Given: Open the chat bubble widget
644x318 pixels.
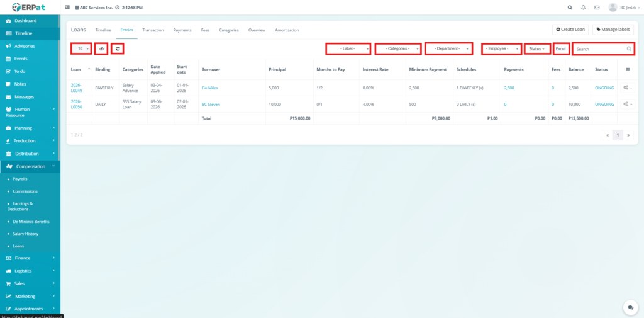Looking at the screenshot, I should pos(630,307).
